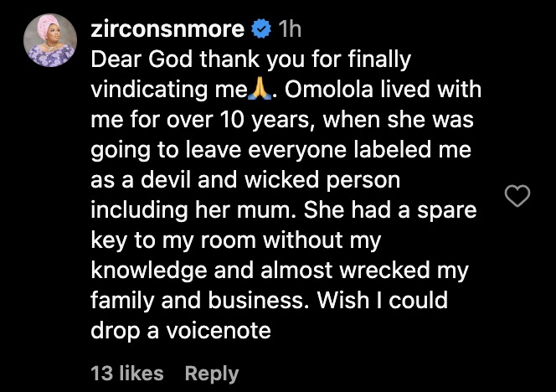556x392 pixels.
Task: Open the zirconsnmore username link
Action: coord(167,29)
